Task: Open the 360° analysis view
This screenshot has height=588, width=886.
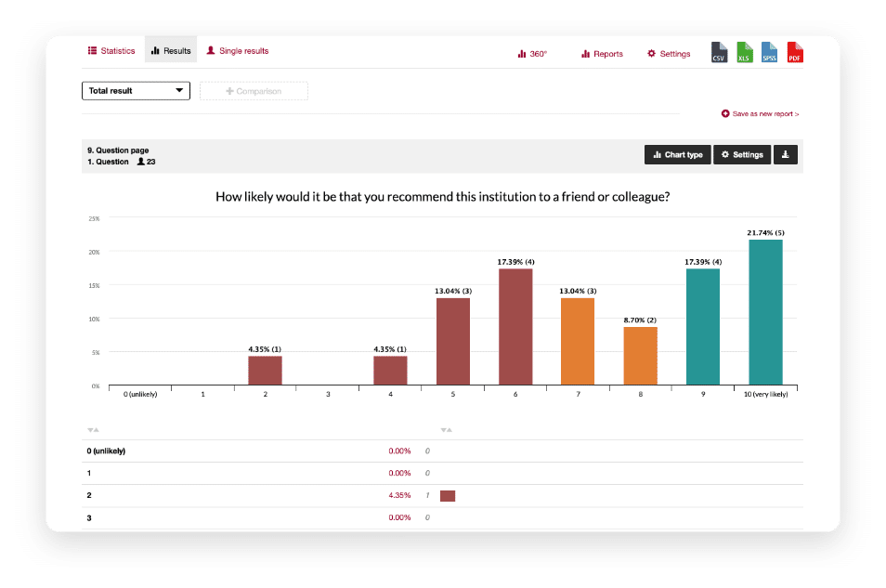Action: (x=531, y=53)
